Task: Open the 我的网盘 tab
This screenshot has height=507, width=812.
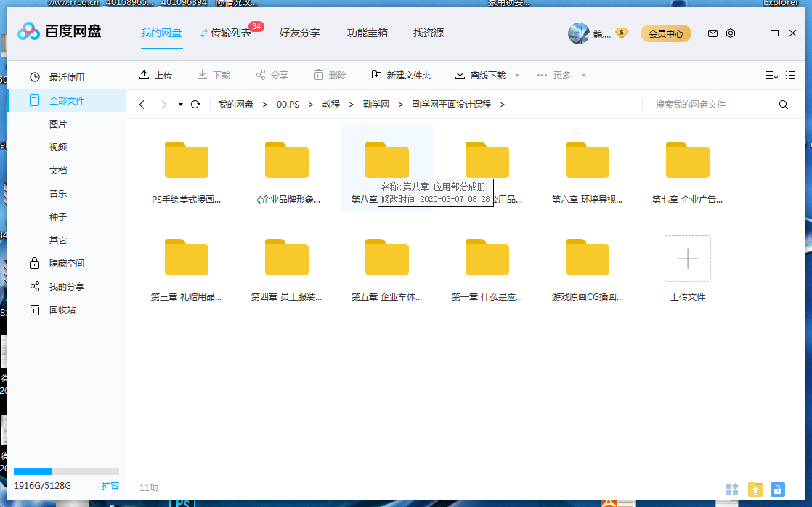Action: pyautogui.click(x=161, y=33)
